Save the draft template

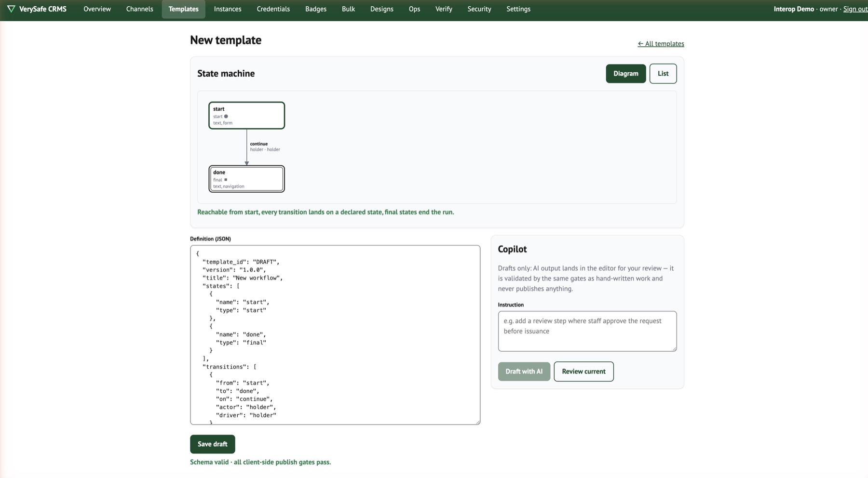212,444
